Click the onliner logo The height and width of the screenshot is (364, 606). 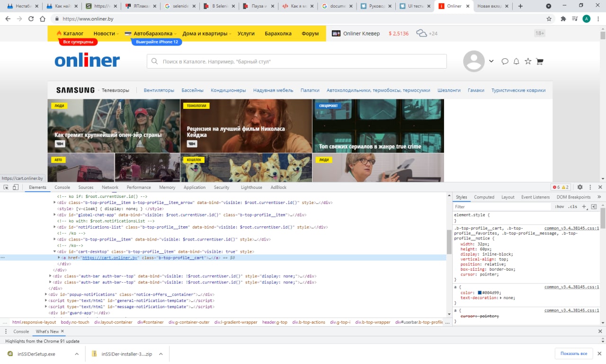[87, 61]
